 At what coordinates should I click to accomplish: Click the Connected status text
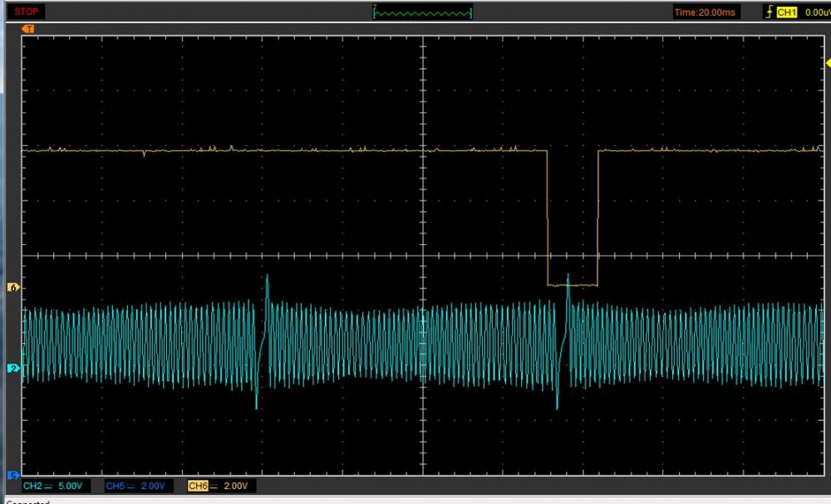coord(27,502)
